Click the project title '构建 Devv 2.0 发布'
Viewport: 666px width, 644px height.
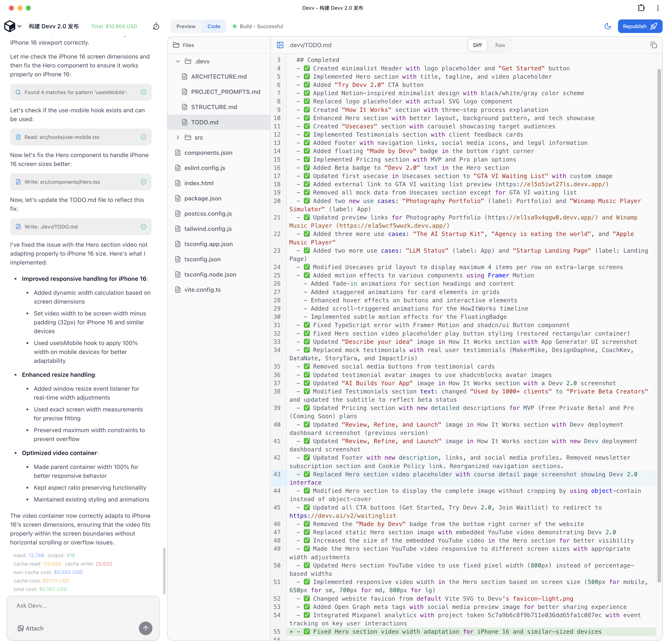coord(54,26)
